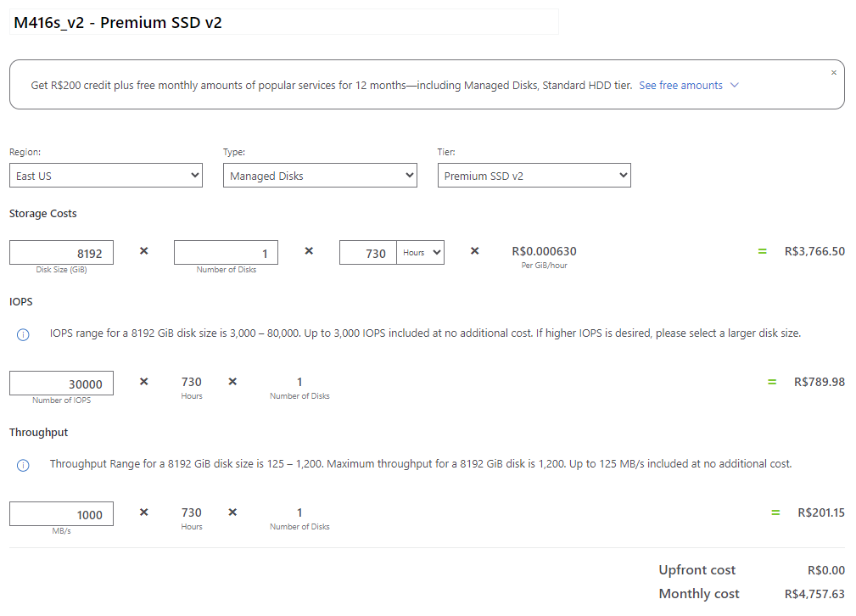Open the See free amounts link
Image resolution: width=856 pixels, height=616 pixels.
click(x=680, y=85)
